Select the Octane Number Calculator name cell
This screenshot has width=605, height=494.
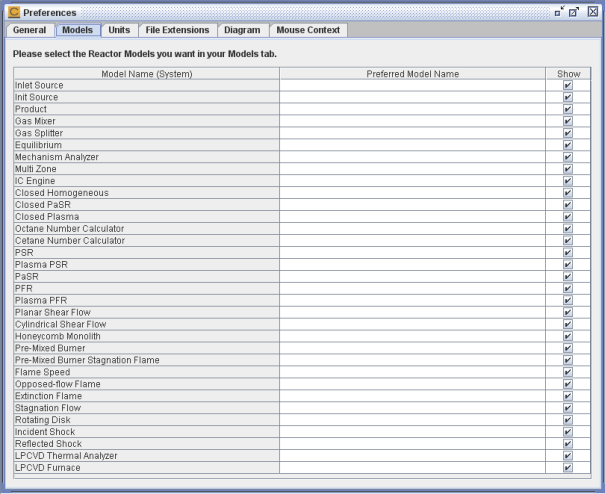147,229
